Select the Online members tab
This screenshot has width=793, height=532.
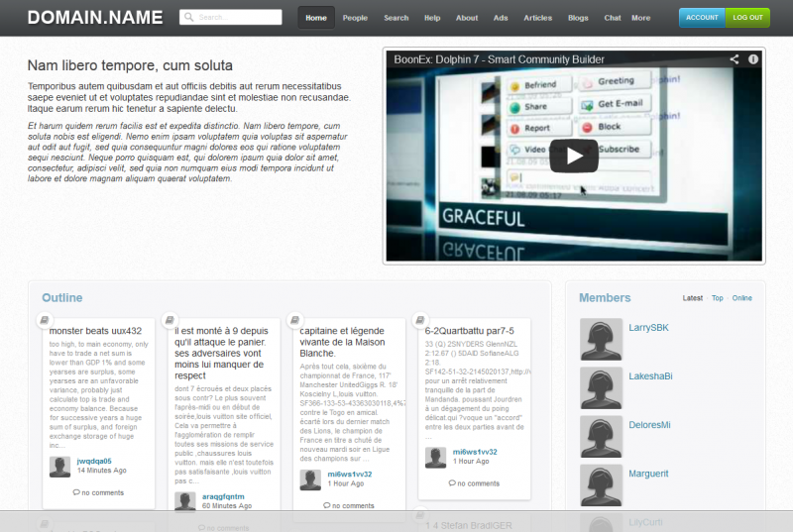pos(741,298)
